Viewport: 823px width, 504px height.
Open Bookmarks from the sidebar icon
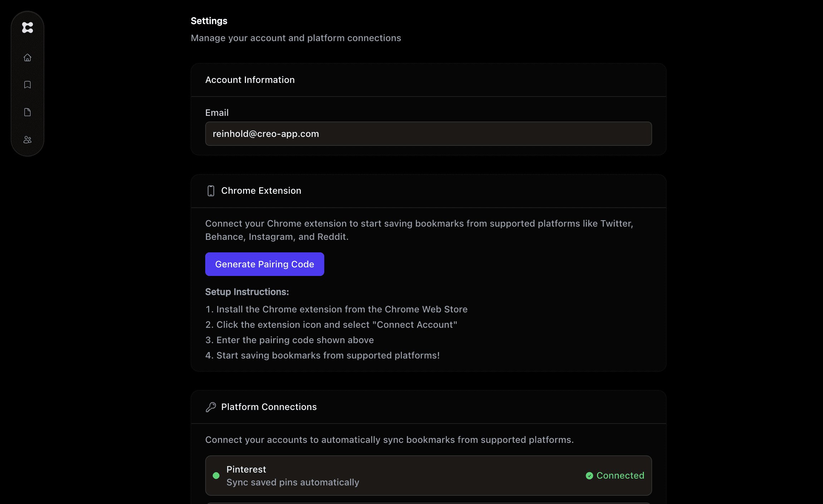28,85
